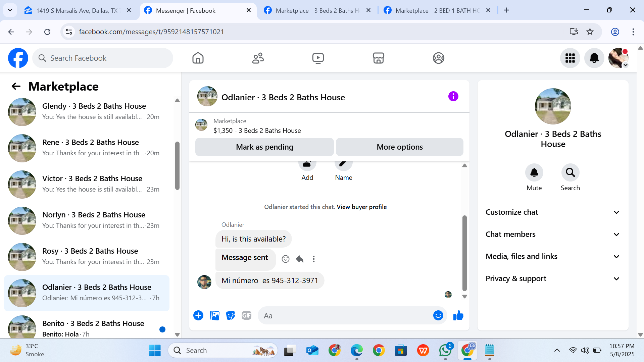
Task: Open WhatsApp from the taskbar
Action: (445, 350)
